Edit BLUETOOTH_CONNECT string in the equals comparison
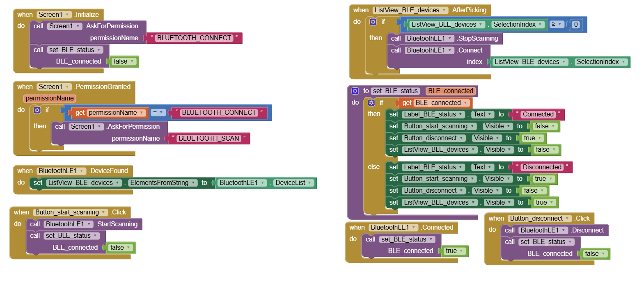Screen dimensions: 644x303 219,113
